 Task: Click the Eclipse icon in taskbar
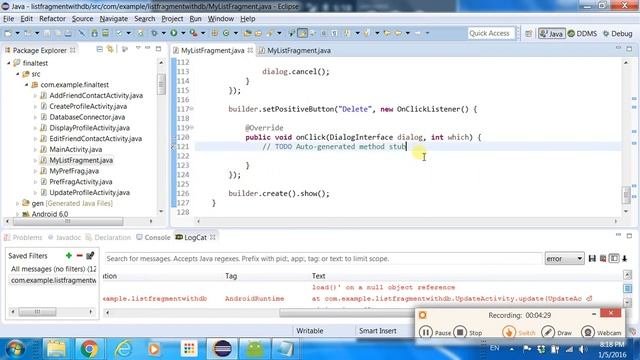click(x=222, y=349)
